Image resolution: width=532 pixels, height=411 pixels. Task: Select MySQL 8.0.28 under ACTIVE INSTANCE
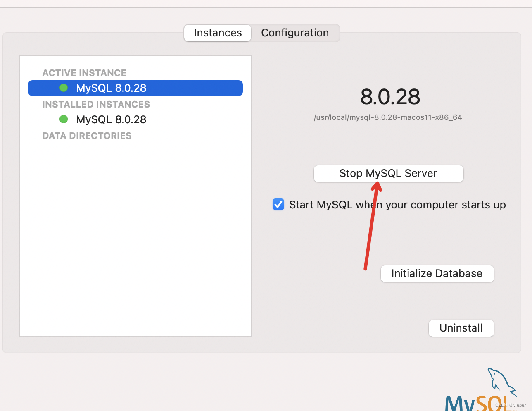[111, 88]
